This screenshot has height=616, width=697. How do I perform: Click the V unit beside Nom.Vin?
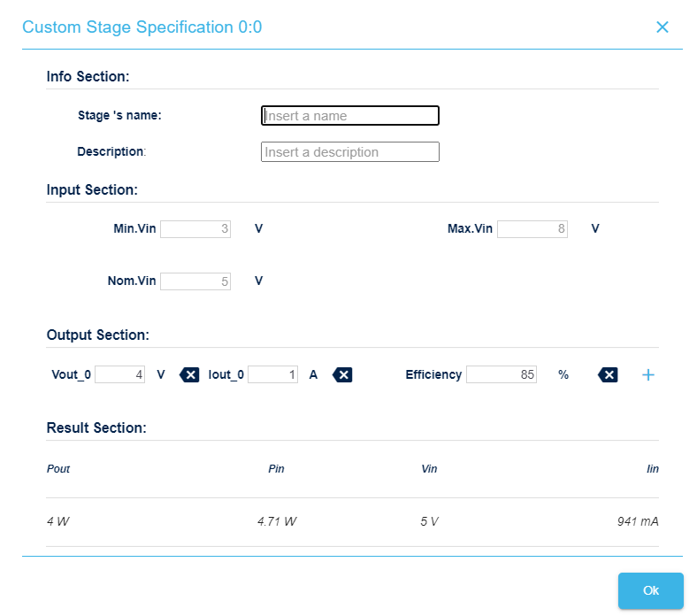pos(258,281)
